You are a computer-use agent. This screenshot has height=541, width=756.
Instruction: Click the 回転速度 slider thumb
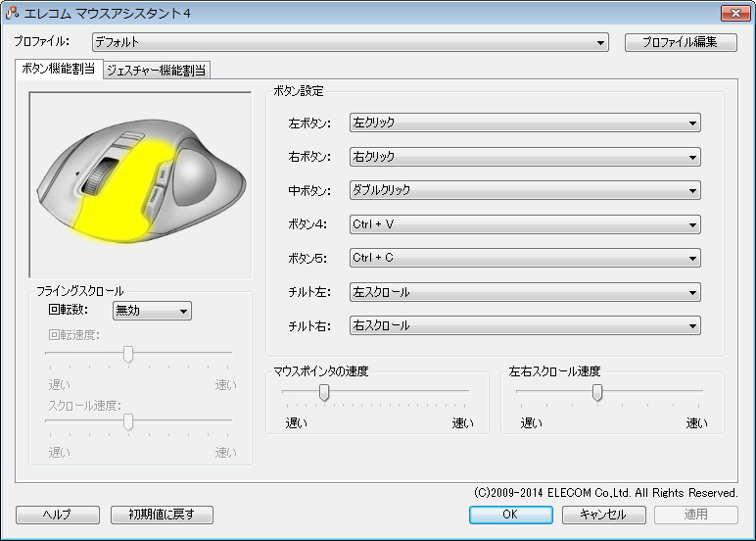127,354
